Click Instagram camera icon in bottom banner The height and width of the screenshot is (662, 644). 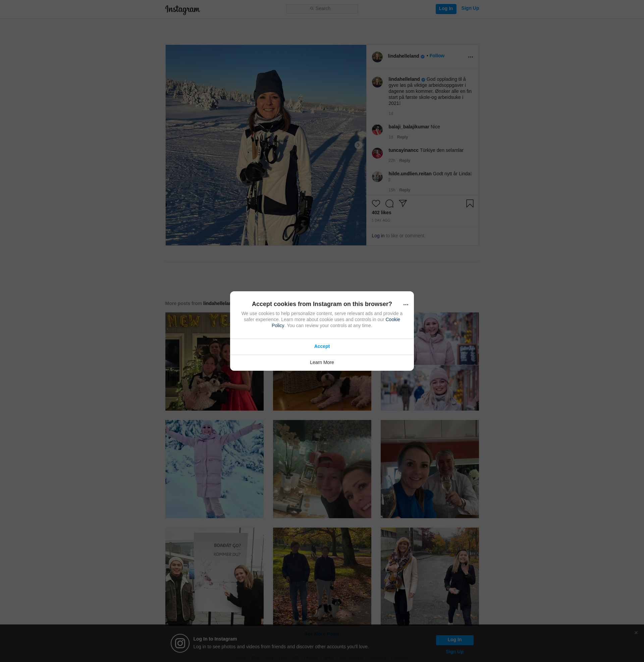point(180,643)
